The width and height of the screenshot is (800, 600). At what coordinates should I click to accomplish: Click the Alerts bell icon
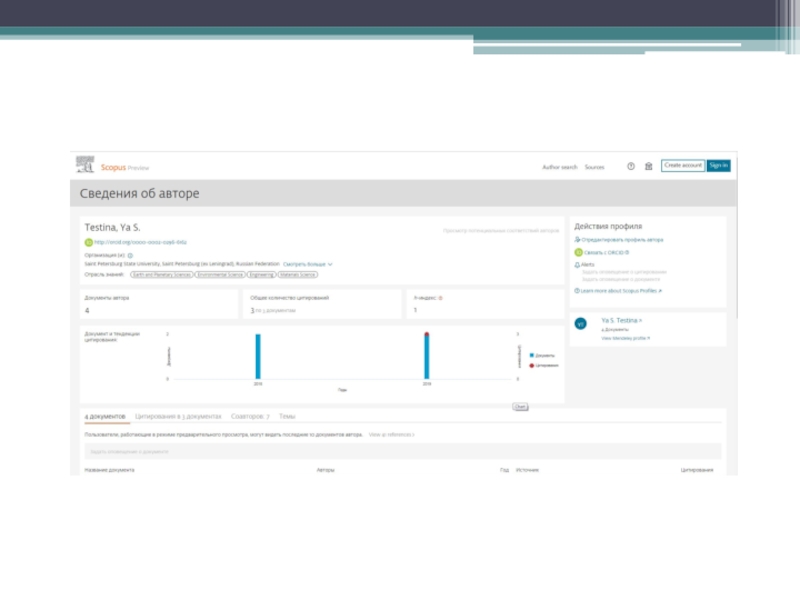pyautogui.click(x=578, y=265)
